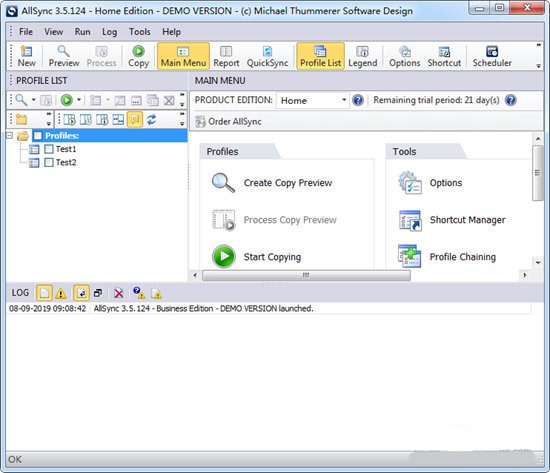This screenshot has height=473, width=550.
Task: Open the Tools menu
Action: point(140,32)
